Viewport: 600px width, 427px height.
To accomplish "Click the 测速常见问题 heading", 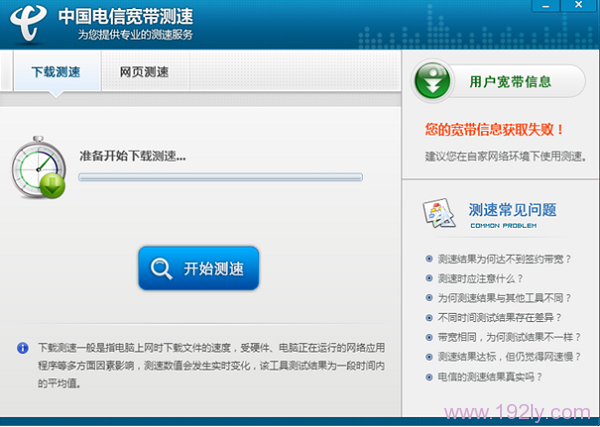I will (x=512, y=210).
